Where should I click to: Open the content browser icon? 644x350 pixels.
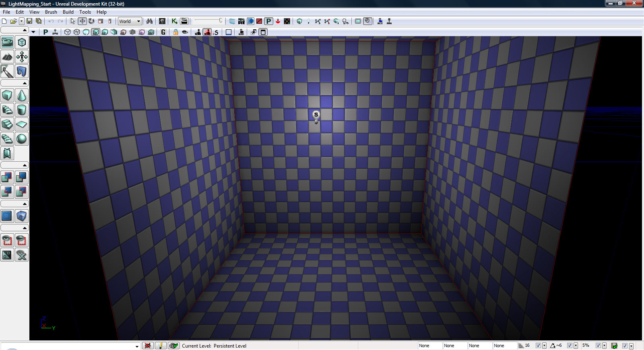coord(162,21)
